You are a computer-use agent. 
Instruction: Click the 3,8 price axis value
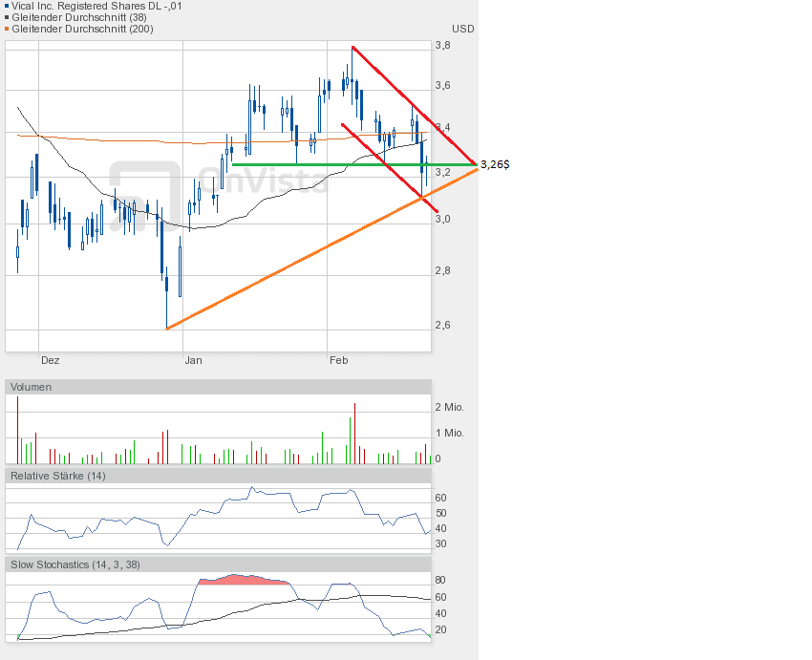pyautogui.click(x=442, y=45)
